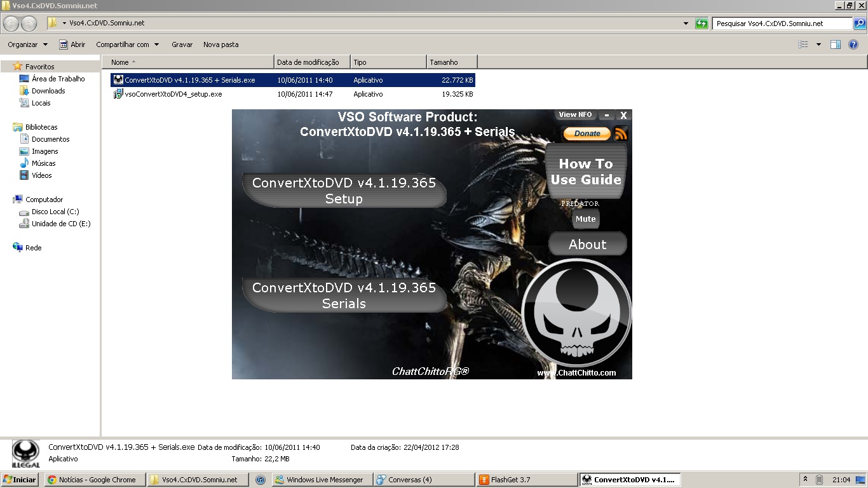This screenshot has height=488, width=868.
Task: Select Favoritos in navigation pane
Action: click(x=39, y=67)
